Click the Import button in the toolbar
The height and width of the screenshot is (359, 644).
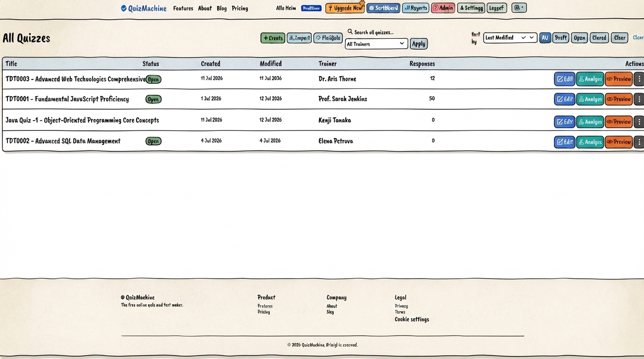pyautogui.click(x=299, y=38)
